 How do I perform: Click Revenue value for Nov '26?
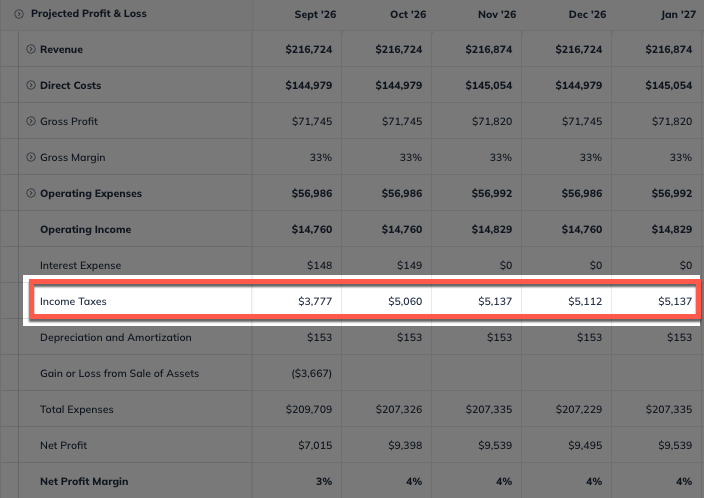pos(488,49)
